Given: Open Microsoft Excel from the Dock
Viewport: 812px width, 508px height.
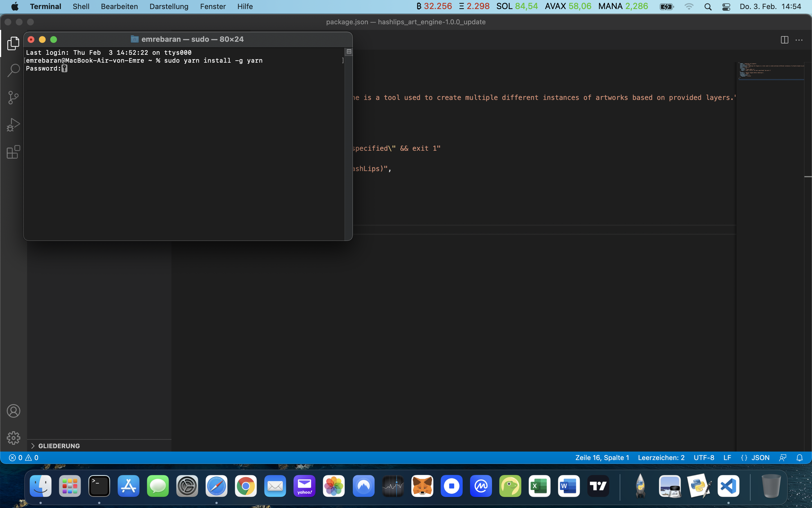Looking at the screenshot, I should [540, 486].
